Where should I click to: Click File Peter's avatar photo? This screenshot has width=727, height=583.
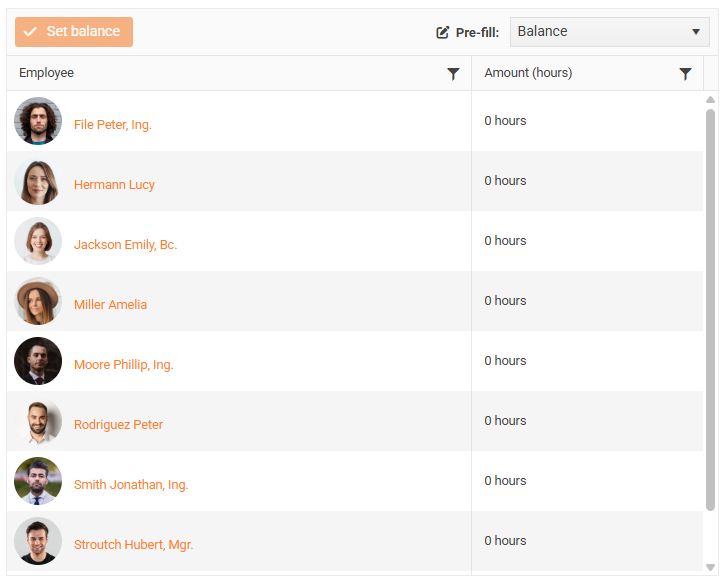point(38,121)
